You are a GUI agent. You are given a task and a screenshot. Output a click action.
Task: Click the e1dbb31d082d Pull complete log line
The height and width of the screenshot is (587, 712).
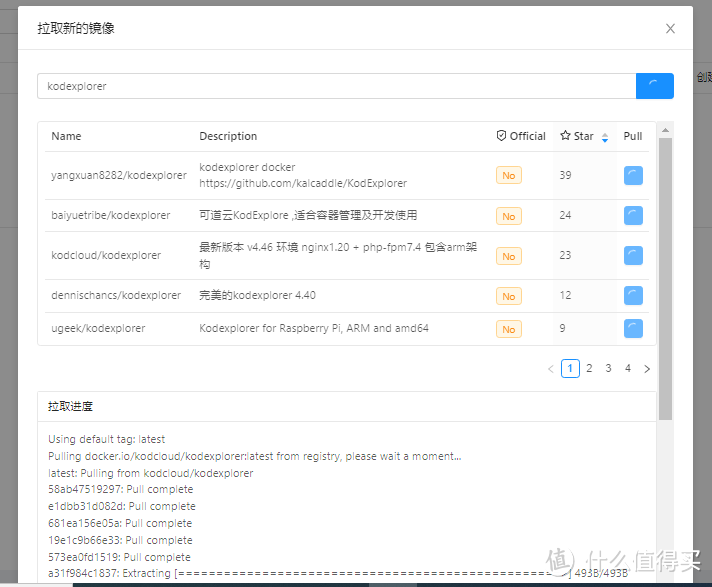(x=122, y=506)
